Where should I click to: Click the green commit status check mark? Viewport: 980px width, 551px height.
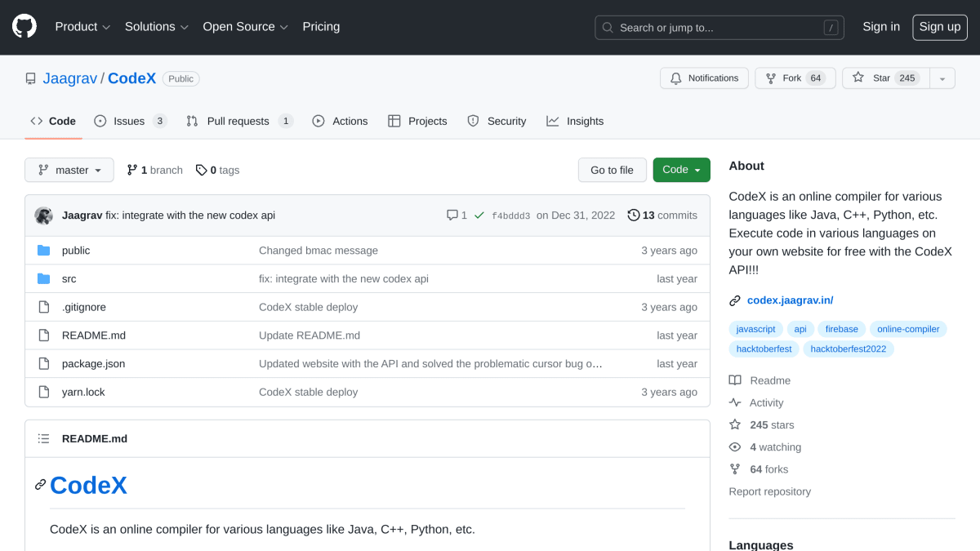(479, 216)
